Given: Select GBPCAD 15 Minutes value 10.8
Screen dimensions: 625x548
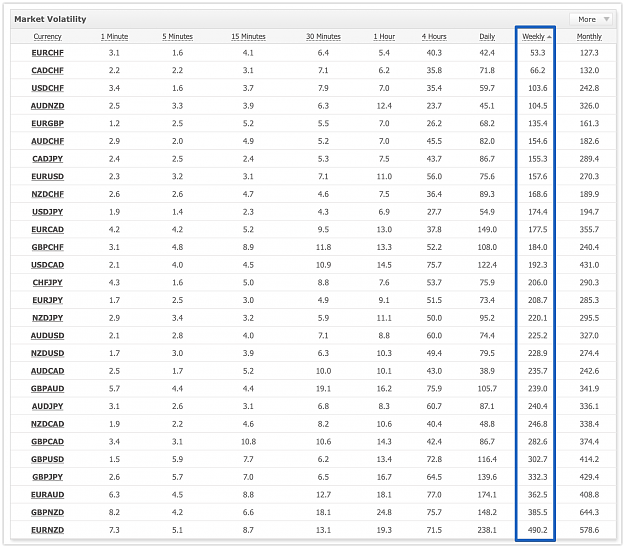Looking at the screenshot, I should [248, 442].
